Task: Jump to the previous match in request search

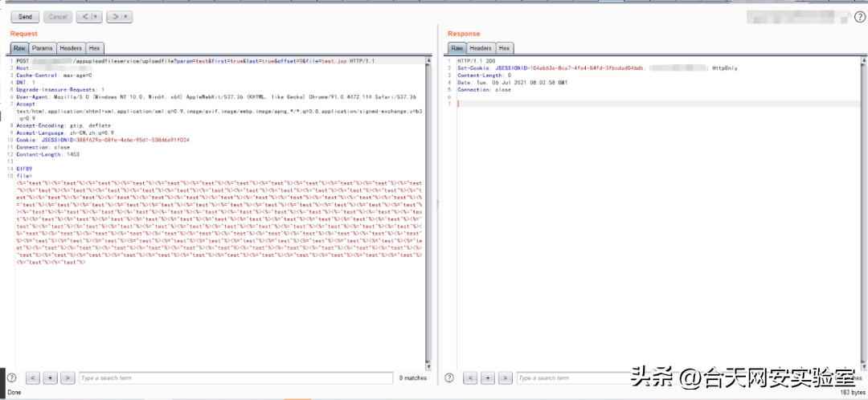Action: pyautogui.click(x=33, y=378)
